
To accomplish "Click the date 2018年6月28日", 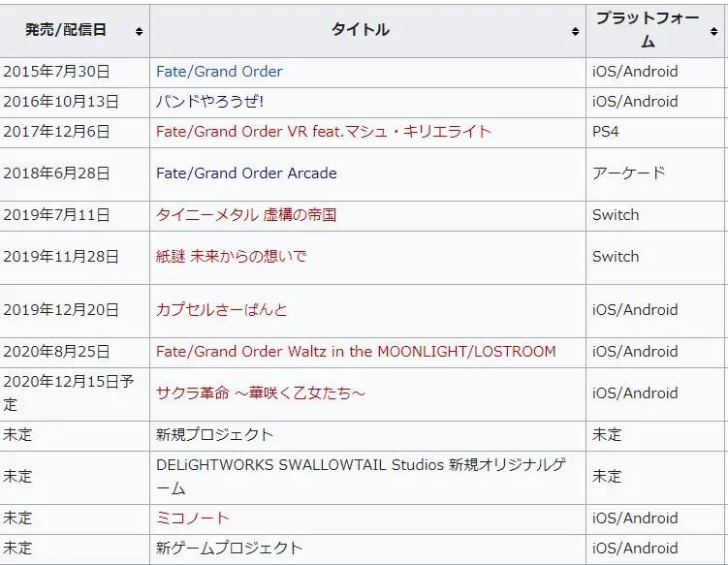I will click(x=56, y=173).
